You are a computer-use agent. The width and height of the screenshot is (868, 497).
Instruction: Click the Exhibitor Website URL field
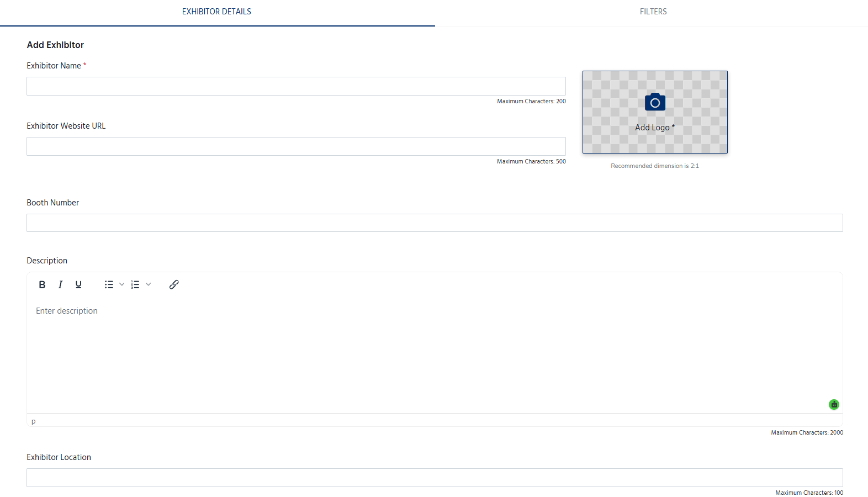pos(296,146)
